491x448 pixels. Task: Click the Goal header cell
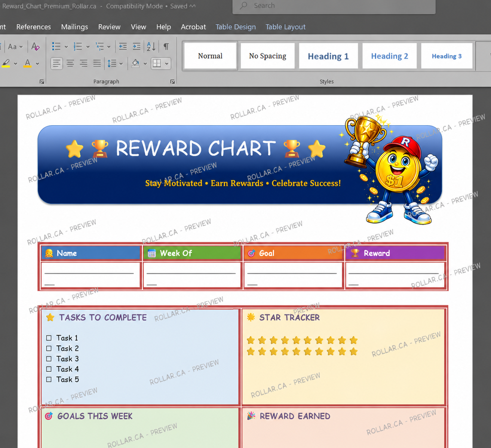(294, 253)
